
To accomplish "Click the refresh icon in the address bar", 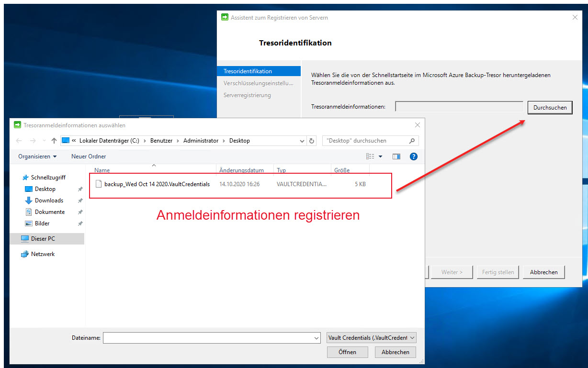I will tap(311, 140).
